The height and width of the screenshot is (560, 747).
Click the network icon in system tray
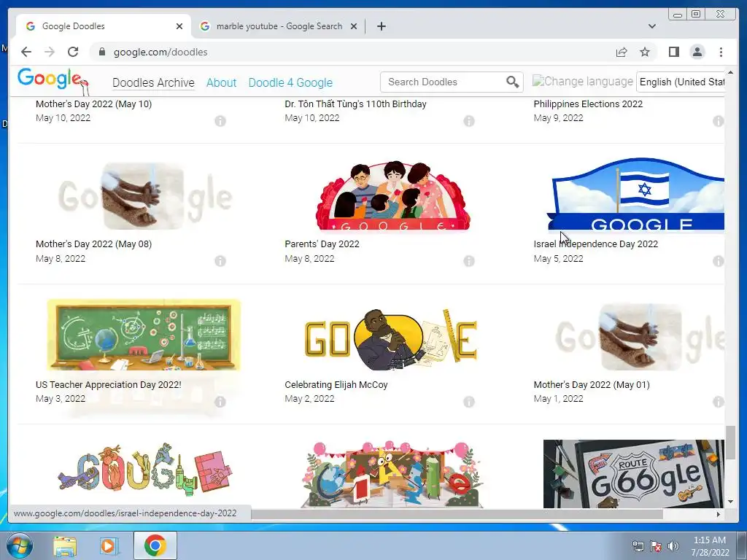click(x=638, y=546)
